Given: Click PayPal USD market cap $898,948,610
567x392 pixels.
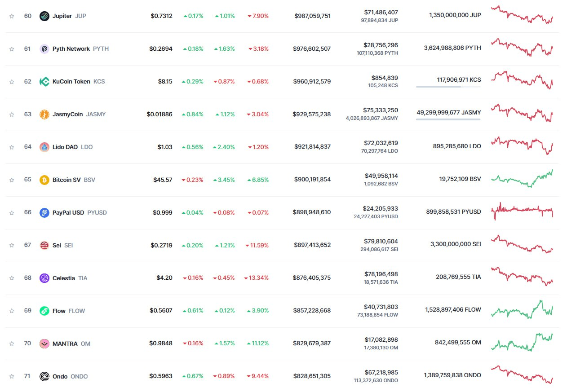Looking at the screenshot, I should 312,212.
